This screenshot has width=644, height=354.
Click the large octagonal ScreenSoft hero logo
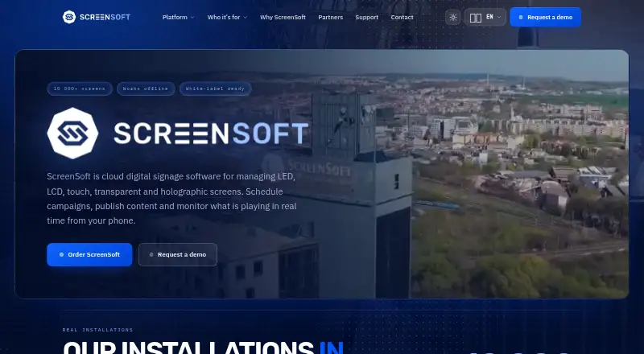click(72, 133)
